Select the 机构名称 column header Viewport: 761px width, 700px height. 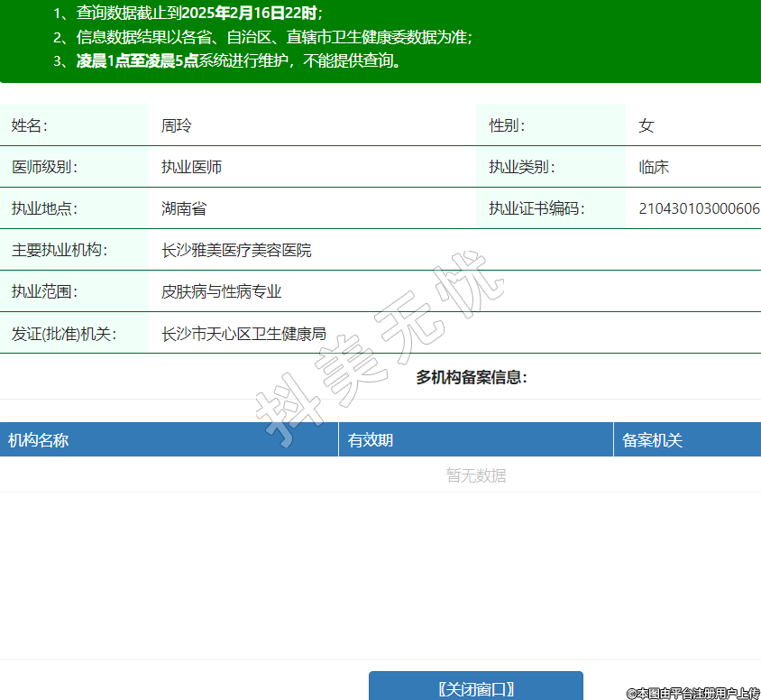(x=39, y=440)
